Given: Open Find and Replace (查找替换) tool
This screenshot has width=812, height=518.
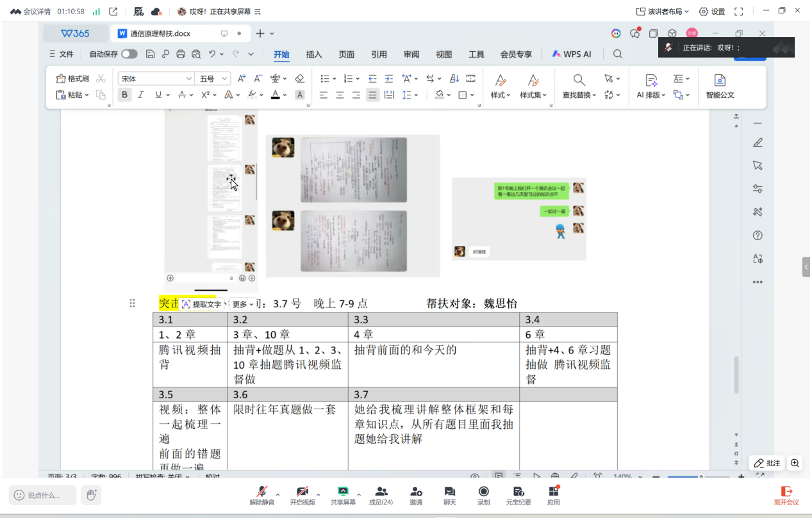Looking at the screenshot, I should pyautogui.click(x=579, y=86).
